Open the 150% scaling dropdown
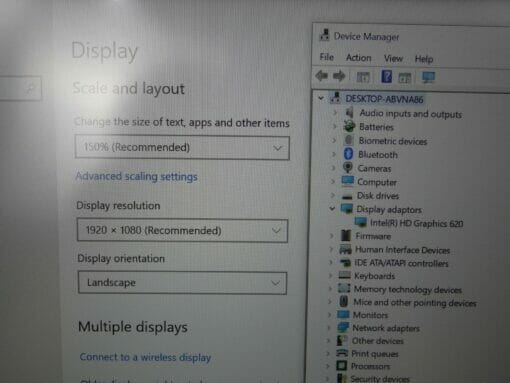This screenshot has height=383, width=510. (182, 147)
